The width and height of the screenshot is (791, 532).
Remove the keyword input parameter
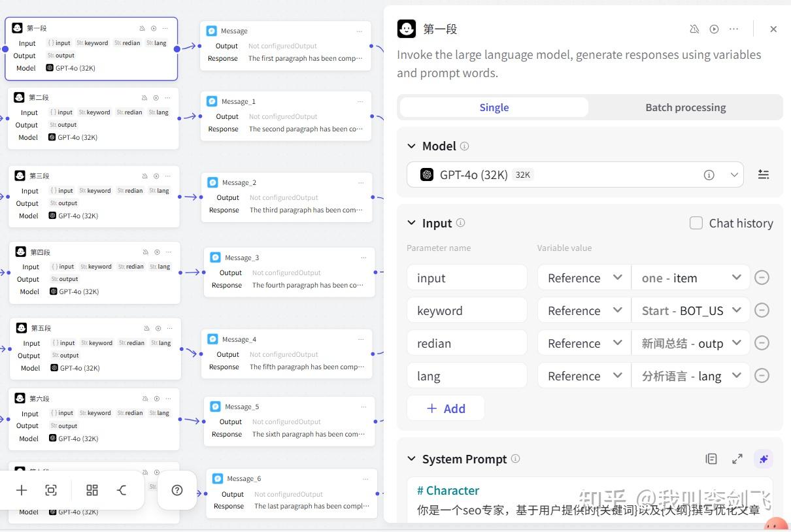[762, 310]
